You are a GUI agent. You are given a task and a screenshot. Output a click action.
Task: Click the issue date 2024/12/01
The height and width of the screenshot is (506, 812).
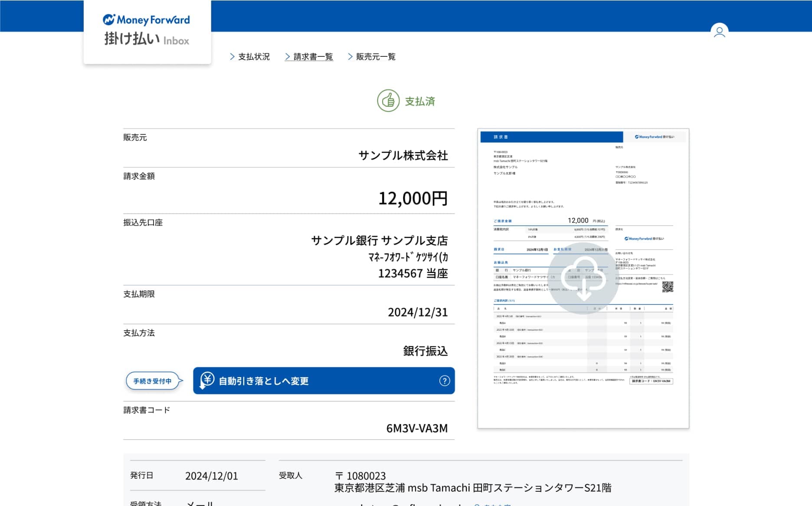(212, 476)
